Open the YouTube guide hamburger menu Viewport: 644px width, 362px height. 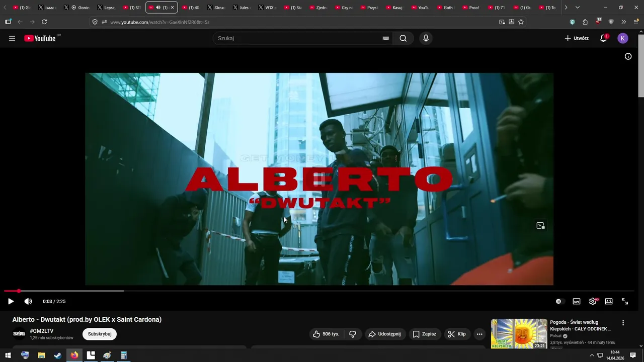coord(12,38)
